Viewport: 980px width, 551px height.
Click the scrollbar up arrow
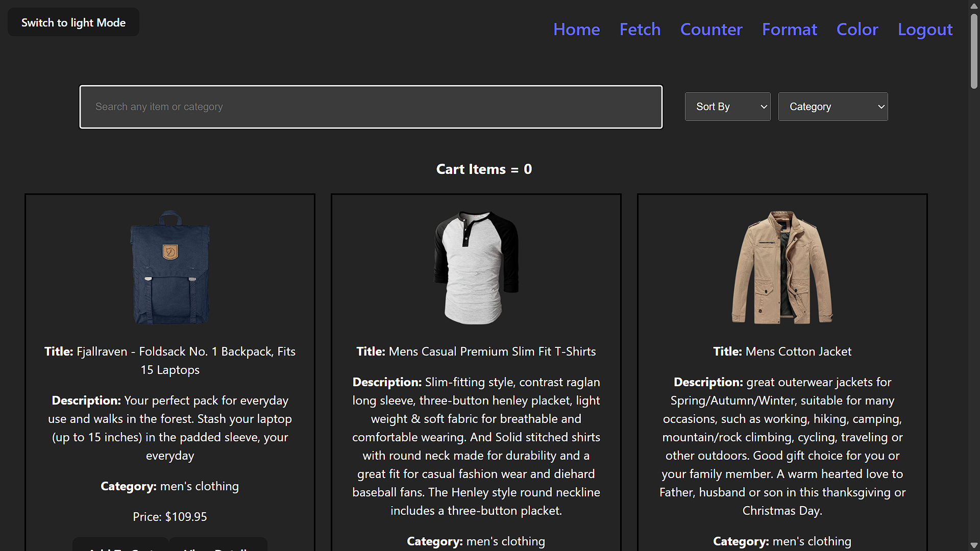tap(974, 6)
